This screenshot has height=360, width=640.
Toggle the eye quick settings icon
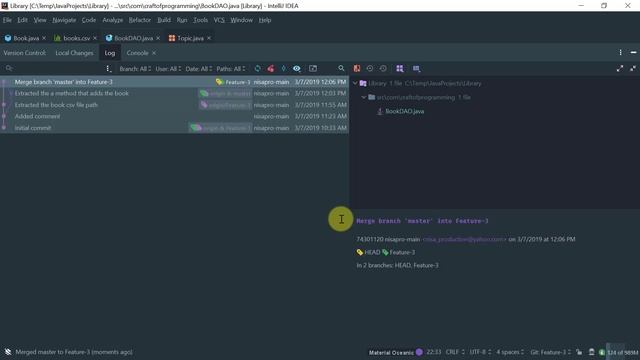click(297, 69)
